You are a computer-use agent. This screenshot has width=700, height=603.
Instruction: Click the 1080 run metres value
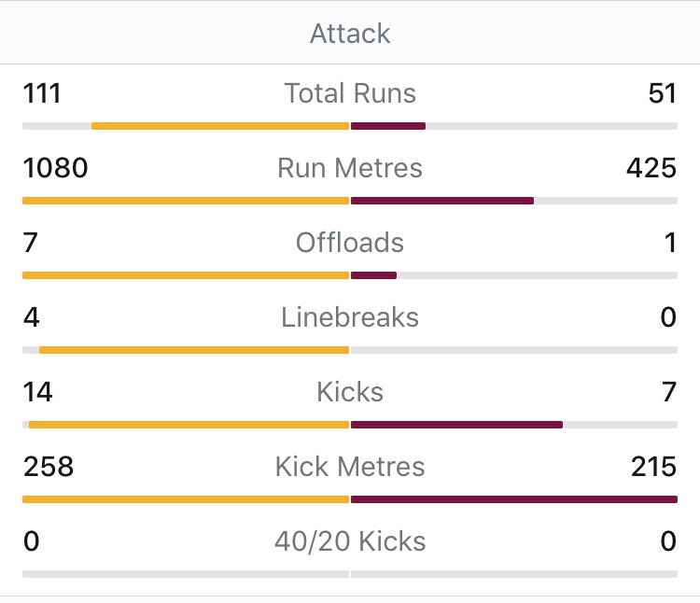(x=55, y=168)
